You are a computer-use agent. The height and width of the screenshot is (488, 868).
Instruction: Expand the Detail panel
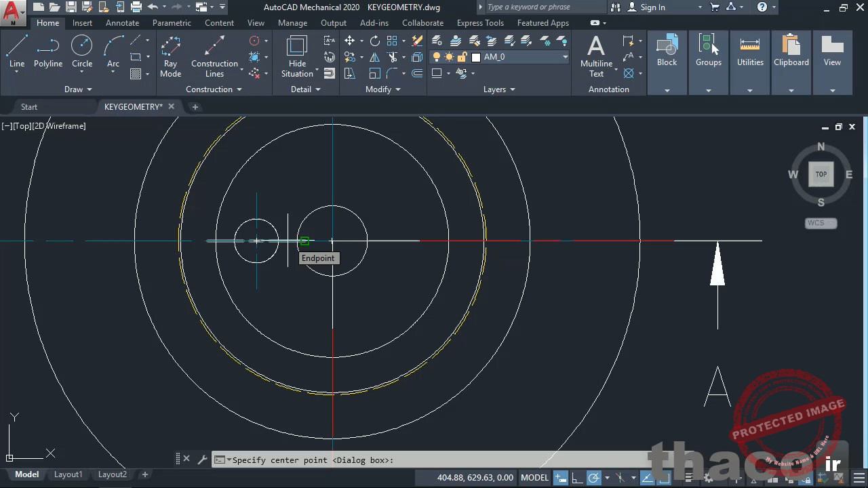pyautogui.click(x=306, y=89)
